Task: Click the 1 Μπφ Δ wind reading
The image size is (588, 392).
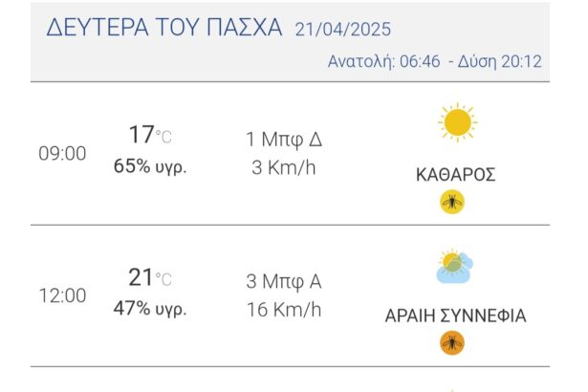Action: point(284,140)
